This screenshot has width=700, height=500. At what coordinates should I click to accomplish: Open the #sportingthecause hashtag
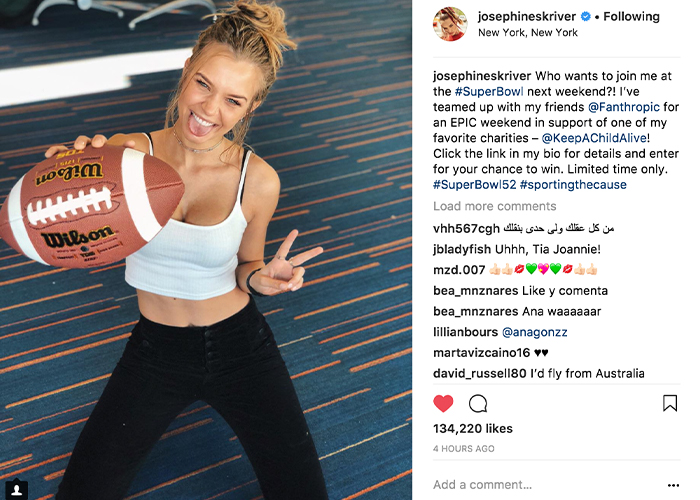click(x=573, y=185)
